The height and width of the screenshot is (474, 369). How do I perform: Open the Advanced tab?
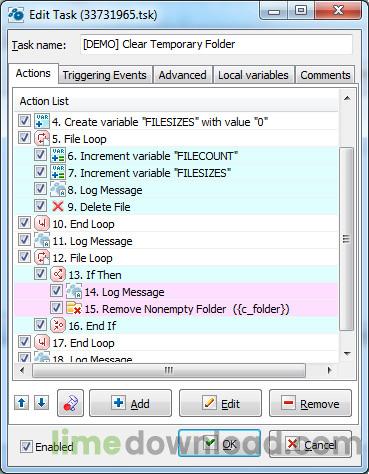(182, 75)
